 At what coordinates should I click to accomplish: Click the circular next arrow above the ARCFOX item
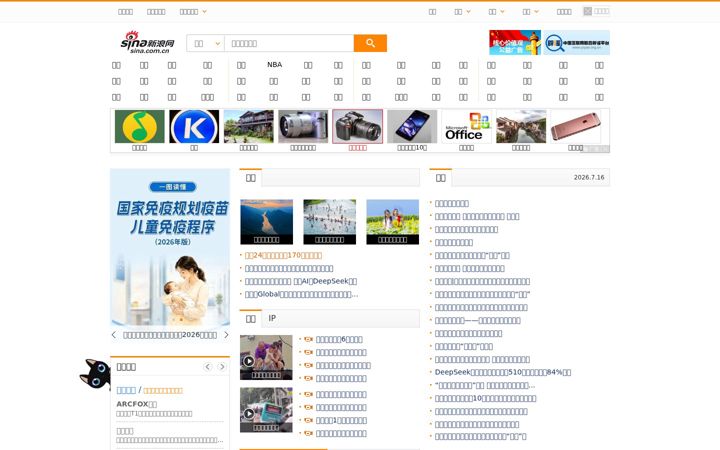tap(222, 366)
